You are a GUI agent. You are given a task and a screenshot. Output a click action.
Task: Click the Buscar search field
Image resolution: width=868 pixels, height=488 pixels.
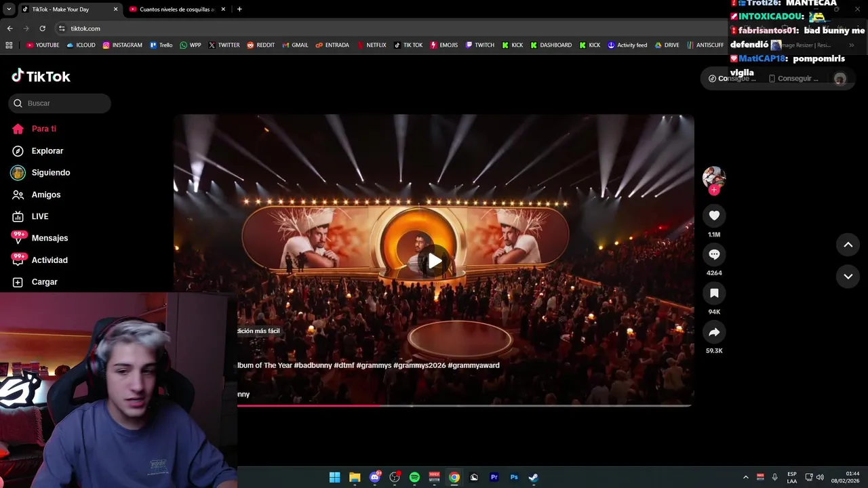[x=60, y=103]
